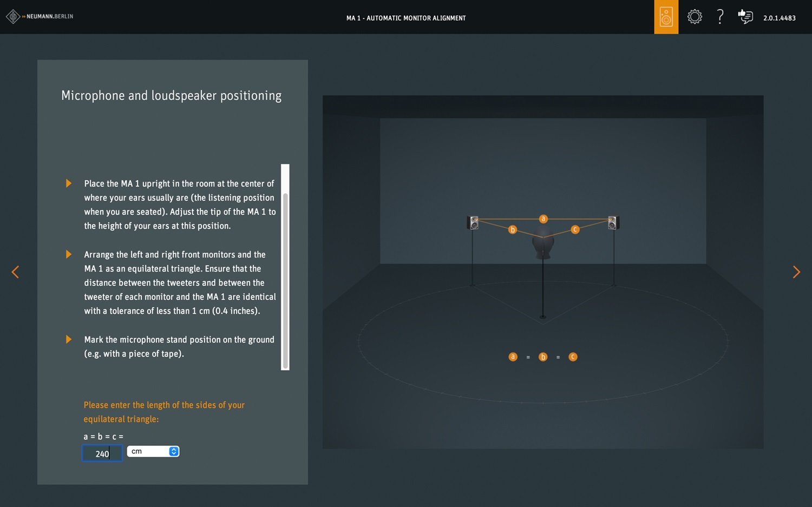Click the bullet arrow beside "Mark the microphone stand"

tap(69, 339)
